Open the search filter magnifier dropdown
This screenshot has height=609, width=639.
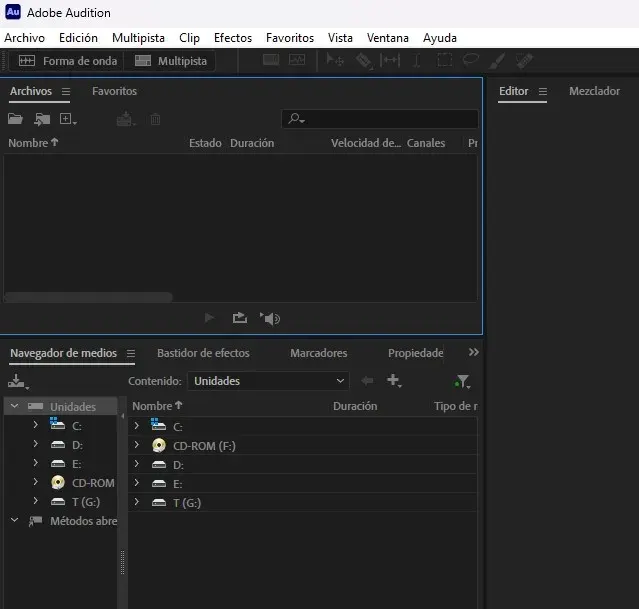(x=296, y=119)
